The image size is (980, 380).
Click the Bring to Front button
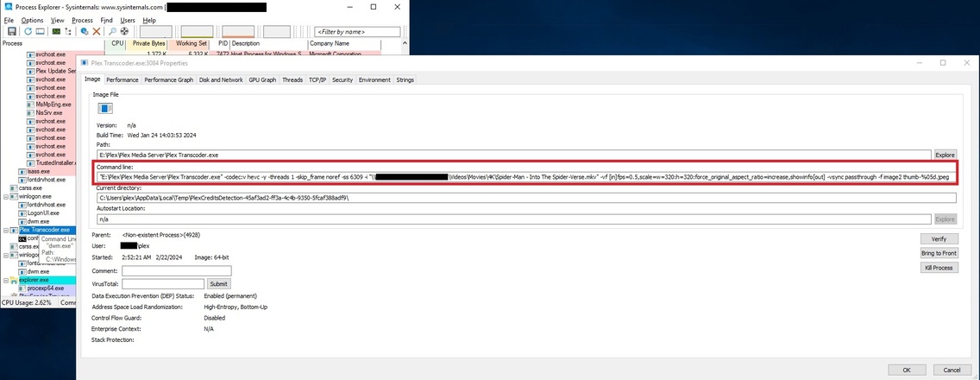[x=939, y=253]
